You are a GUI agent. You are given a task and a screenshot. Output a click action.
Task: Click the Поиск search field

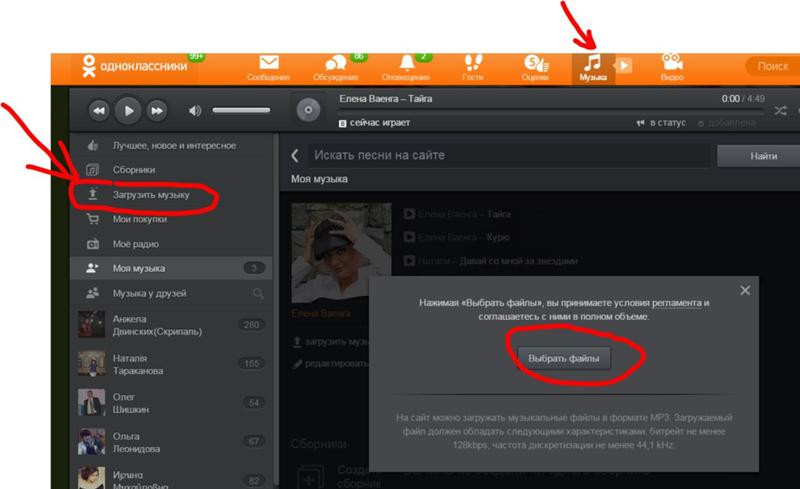pos(772,66)
